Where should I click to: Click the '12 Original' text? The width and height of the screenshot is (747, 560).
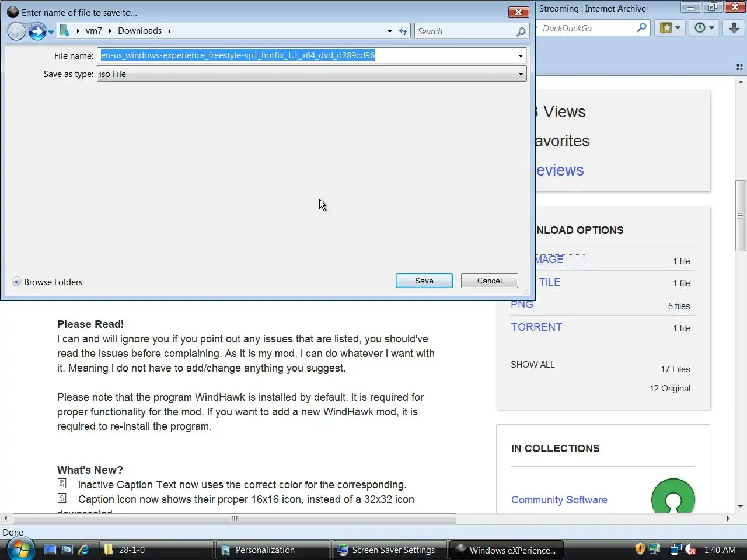coord(670,388)
